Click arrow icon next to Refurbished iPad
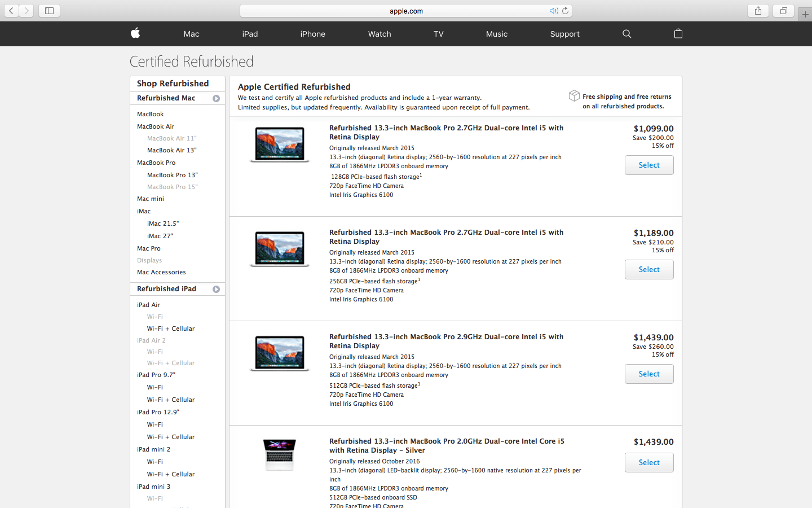 [x=216, y=290]
